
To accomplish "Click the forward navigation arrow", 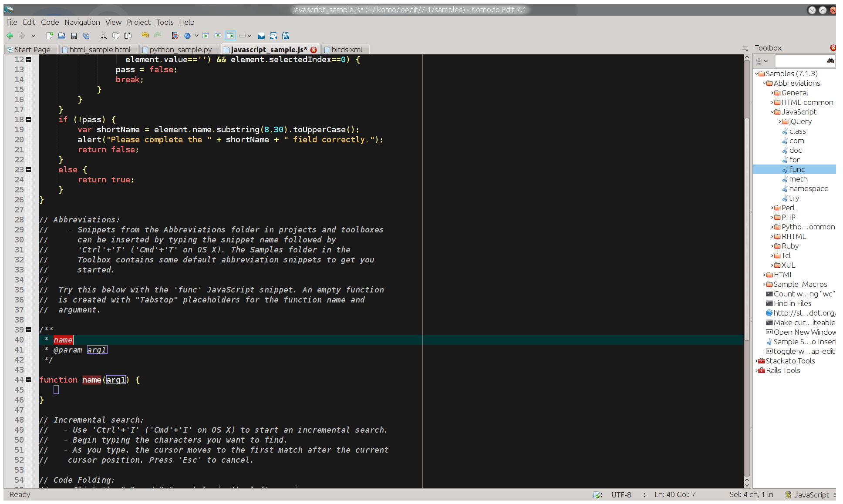I will coord(21,36).
